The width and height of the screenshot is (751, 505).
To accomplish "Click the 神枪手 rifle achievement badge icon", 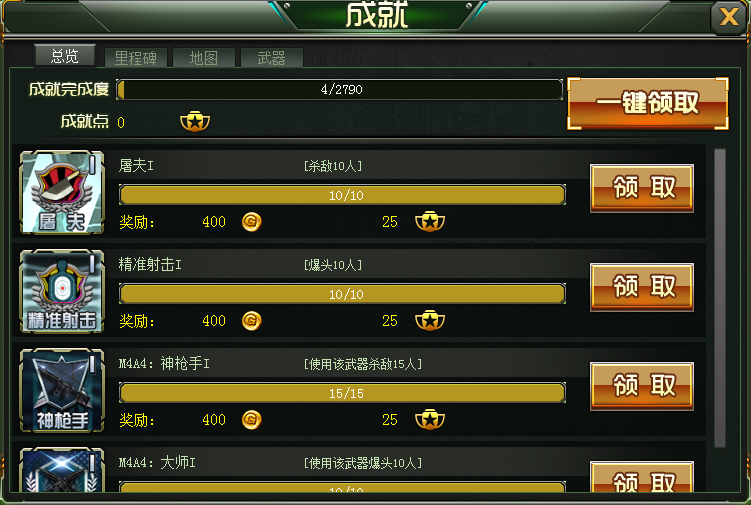I will [62, 390].
